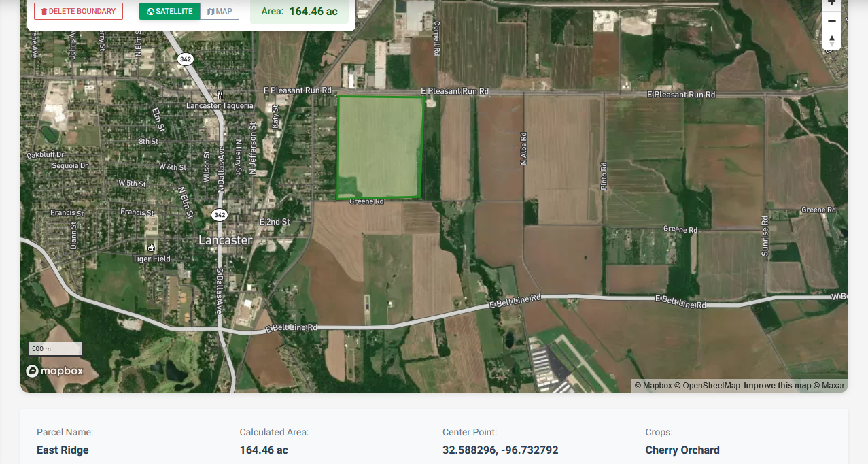Screen dimensions: 868x464
Task: Switch to Map view
Action: [x=220, y=12]
